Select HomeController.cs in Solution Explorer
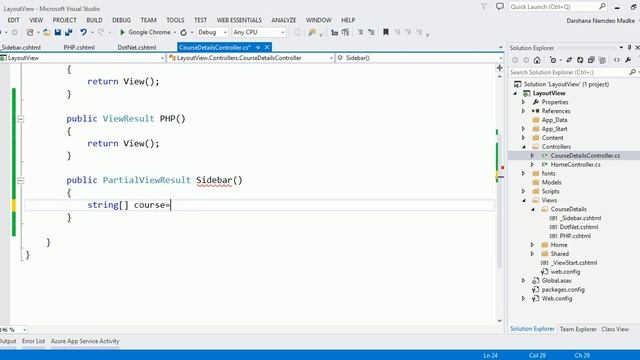640x360 pixels. tap(576, 164)
